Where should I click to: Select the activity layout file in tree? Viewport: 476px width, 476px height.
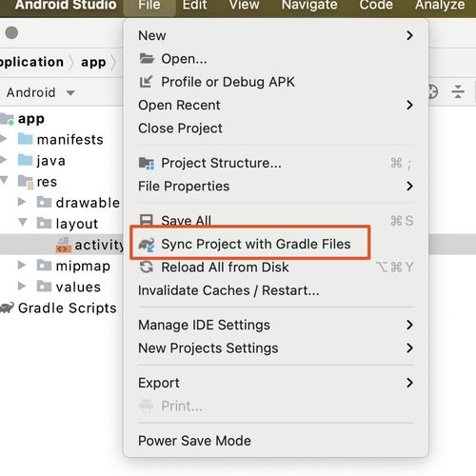pyautogui.click(x=90, y=245)
